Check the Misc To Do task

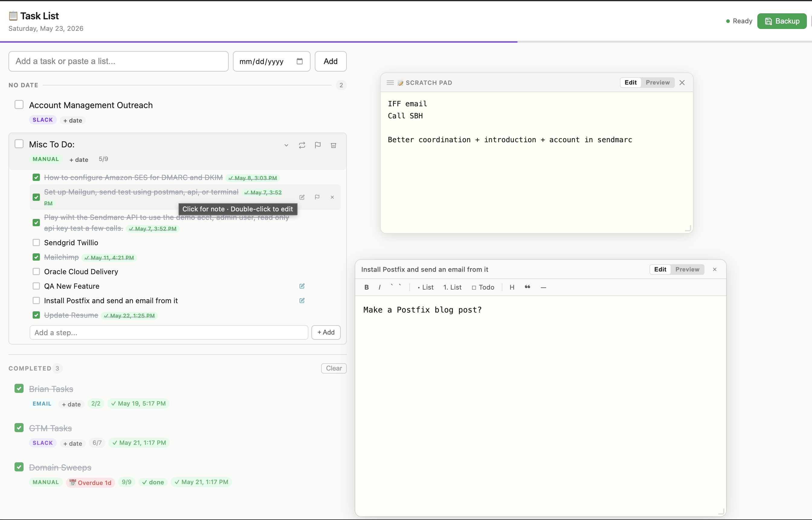click(19, 144)
